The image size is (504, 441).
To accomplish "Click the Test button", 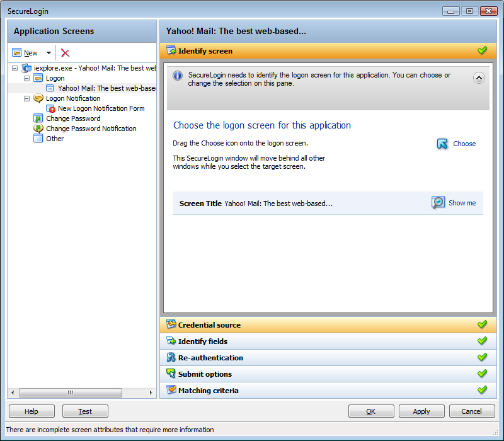I will tap(85, 411).
